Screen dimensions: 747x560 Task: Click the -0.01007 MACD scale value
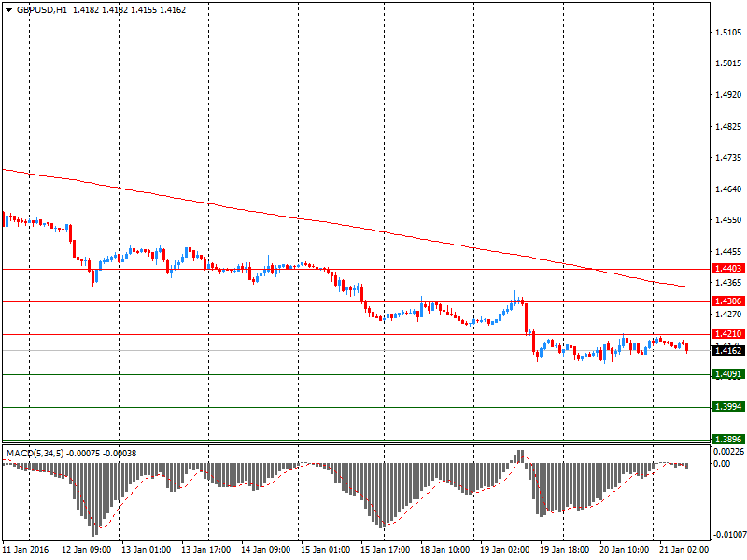click(x=729, y=535)
